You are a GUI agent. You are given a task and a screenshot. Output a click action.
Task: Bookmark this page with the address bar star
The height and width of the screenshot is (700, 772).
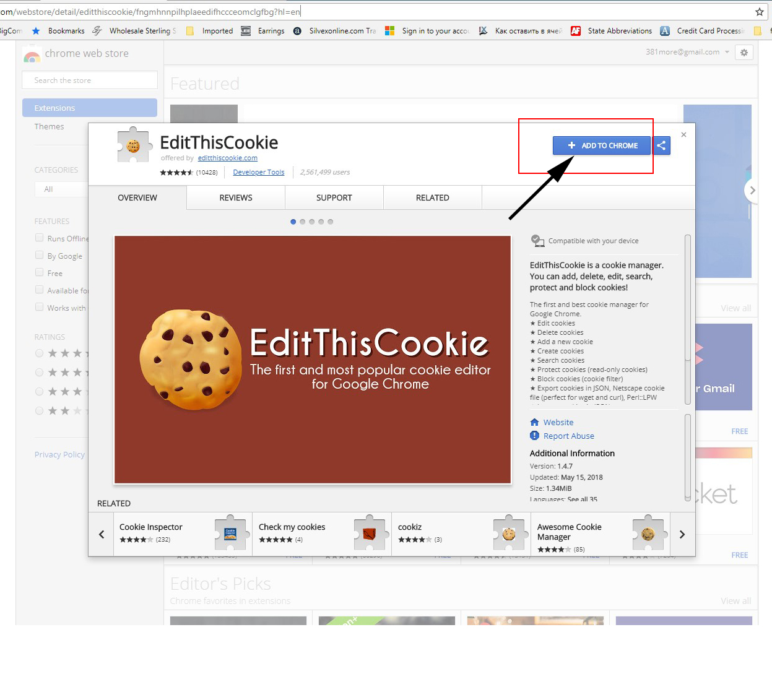click(x=759, y=12)
